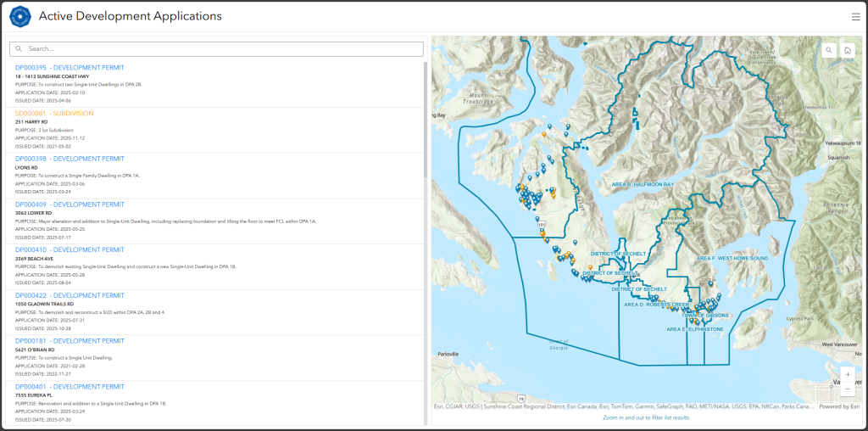868x431 pixels.
Task: Click the Highway 101 shield on map
Action: [x=540, y=225]
